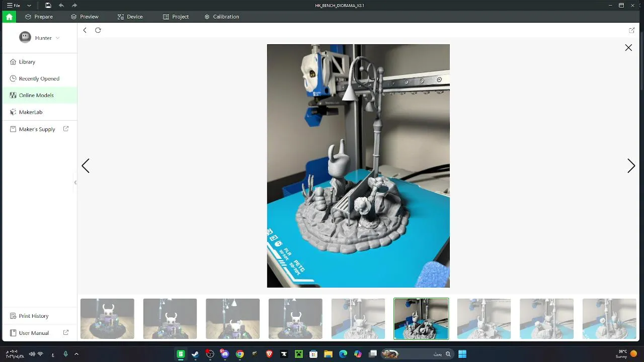Open Recently Opened list

(40, 78)
